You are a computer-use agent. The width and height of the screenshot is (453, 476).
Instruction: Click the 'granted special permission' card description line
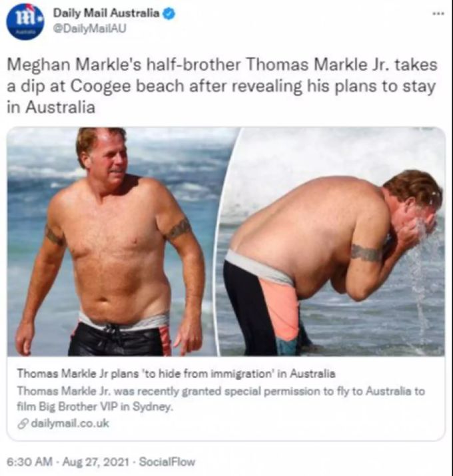click(x=221, y=391)
